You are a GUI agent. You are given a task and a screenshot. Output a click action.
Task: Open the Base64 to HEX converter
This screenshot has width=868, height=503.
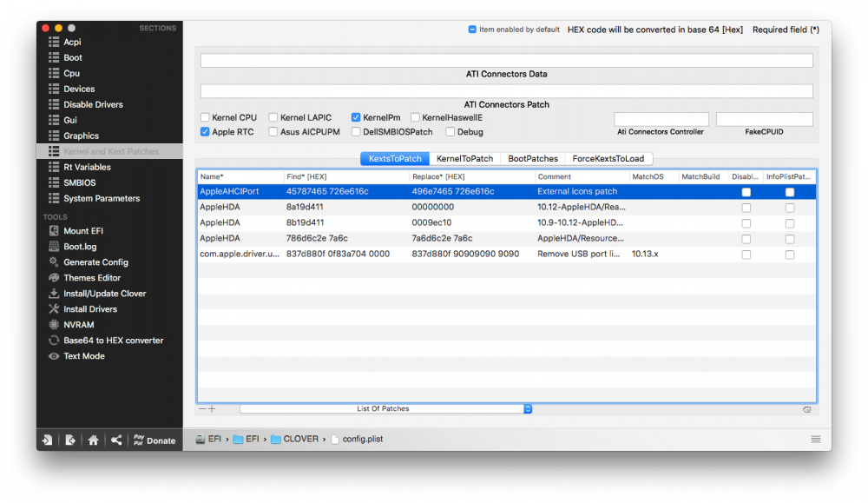tap(113, 341)
